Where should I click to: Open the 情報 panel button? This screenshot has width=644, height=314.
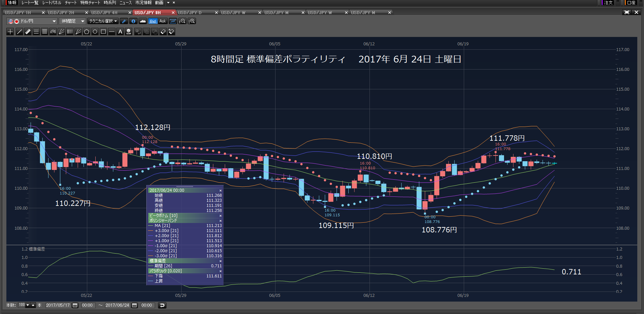(x=12, y=3)
